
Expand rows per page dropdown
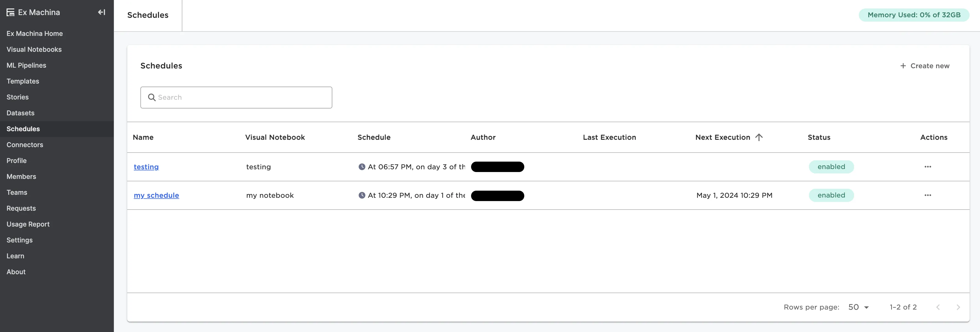click(859, 307)
